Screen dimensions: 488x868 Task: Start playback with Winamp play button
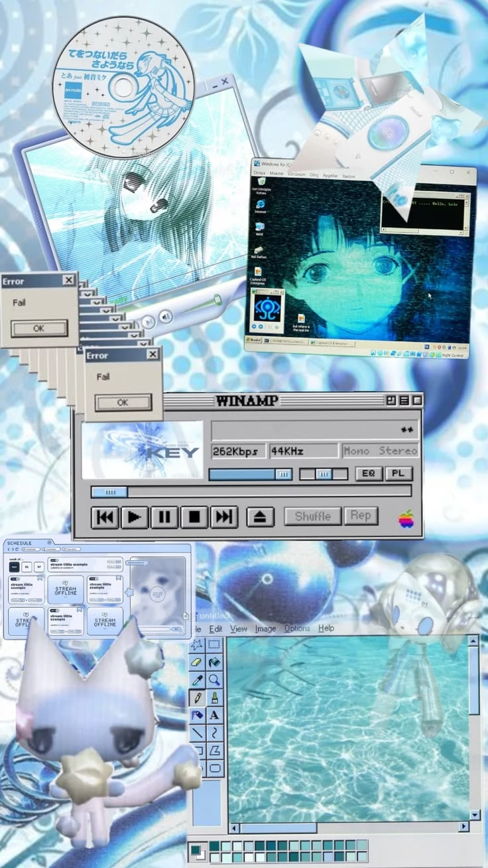click(134, 517)
